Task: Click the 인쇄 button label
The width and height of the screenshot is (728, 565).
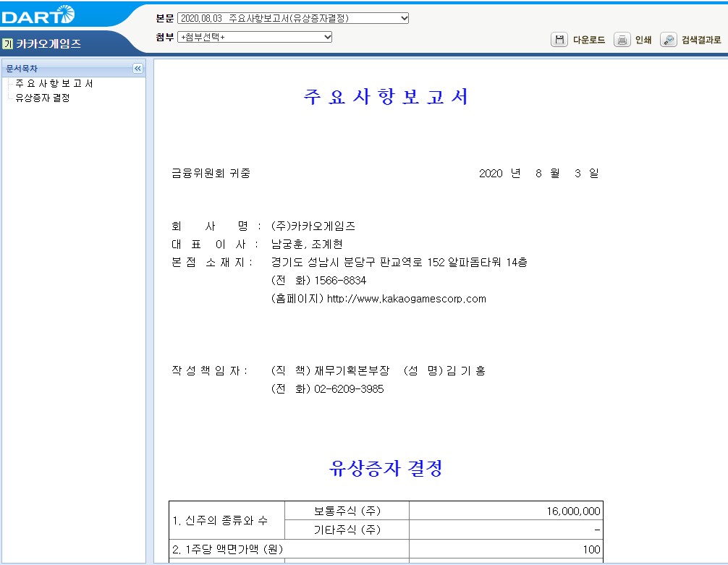Action: pos(643,40)
